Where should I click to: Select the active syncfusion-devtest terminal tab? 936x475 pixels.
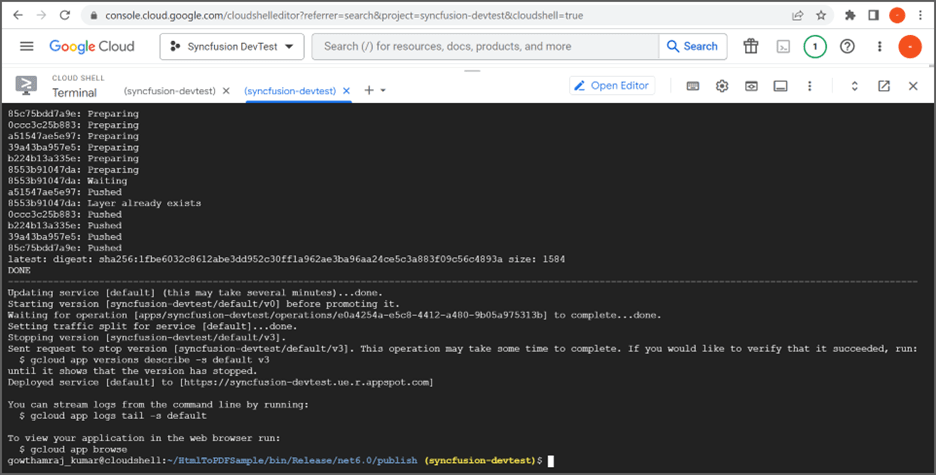click(x=290, y=91)
